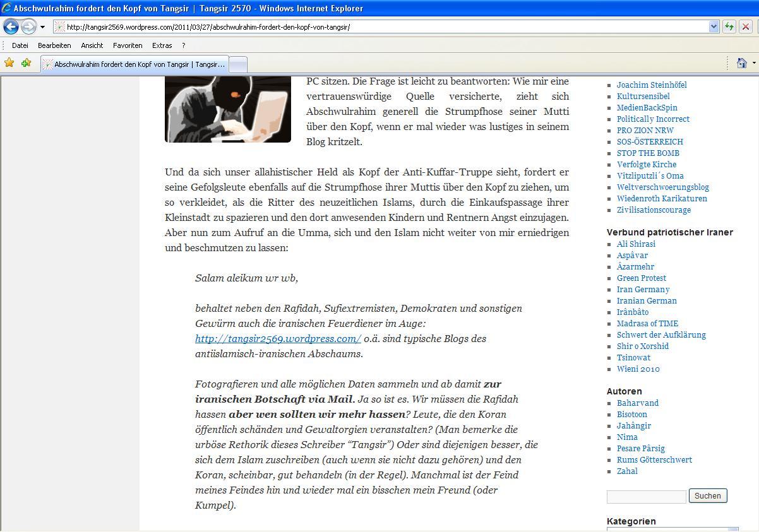
Task: Click the Home page house icon
Action: [741, 63]
